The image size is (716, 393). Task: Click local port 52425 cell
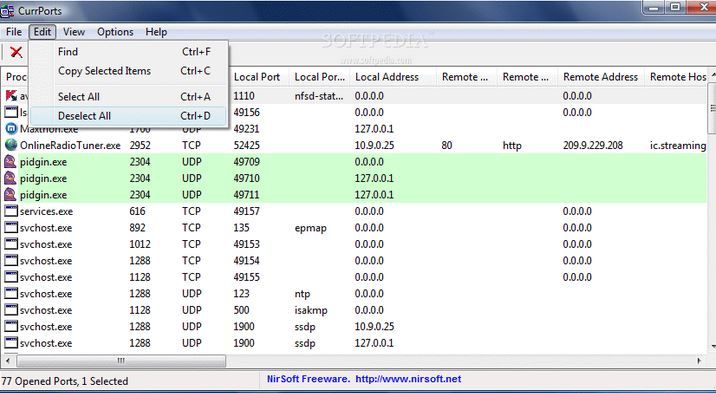click(247, 146)
